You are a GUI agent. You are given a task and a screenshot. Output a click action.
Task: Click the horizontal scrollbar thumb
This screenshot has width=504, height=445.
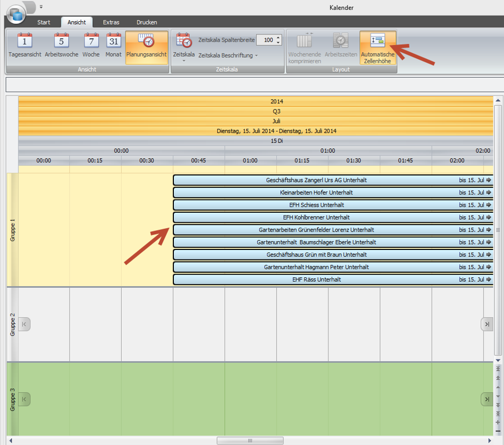(250, 441)
